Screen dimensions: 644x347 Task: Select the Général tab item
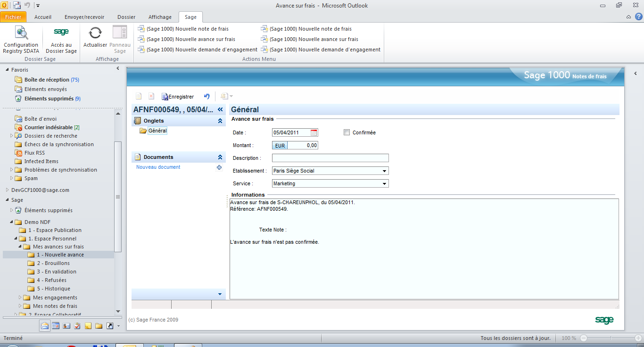(x=157, y=131)
